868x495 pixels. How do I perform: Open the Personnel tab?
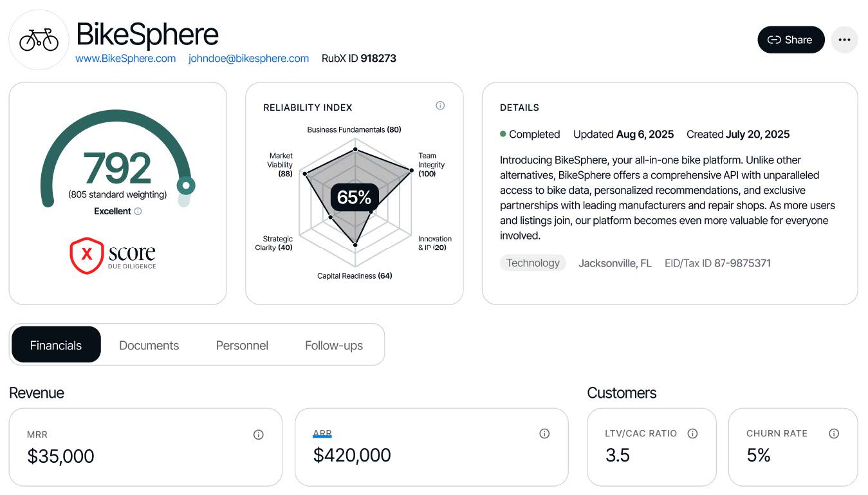[242, 346]
